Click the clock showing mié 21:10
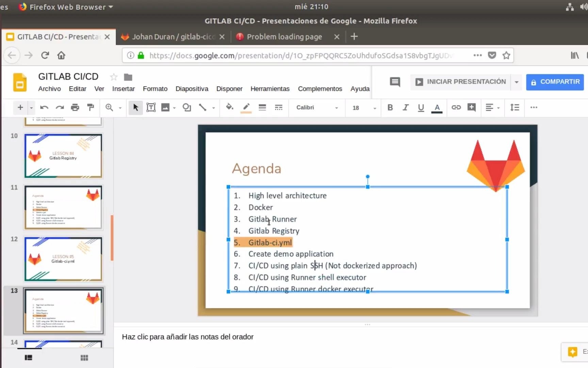This screenshot has height=368, width=588. [311, 6]
